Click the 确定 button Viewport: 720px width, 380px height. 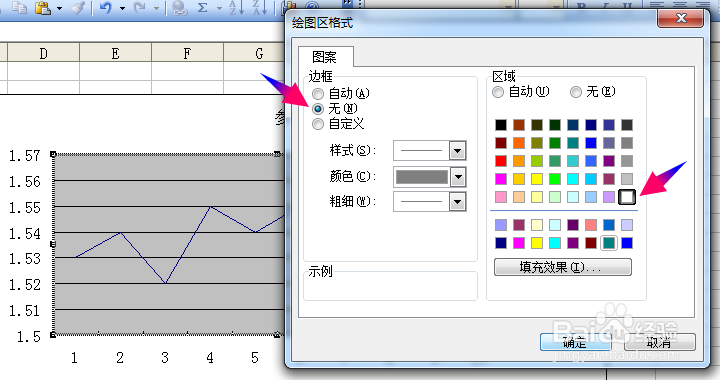(575, 342)
